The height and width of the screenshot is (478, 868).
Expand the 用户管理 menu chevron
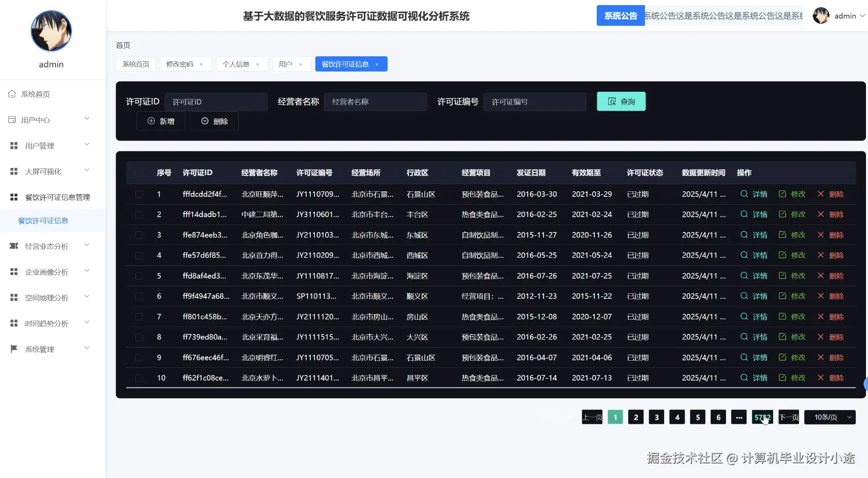(87, 145)
